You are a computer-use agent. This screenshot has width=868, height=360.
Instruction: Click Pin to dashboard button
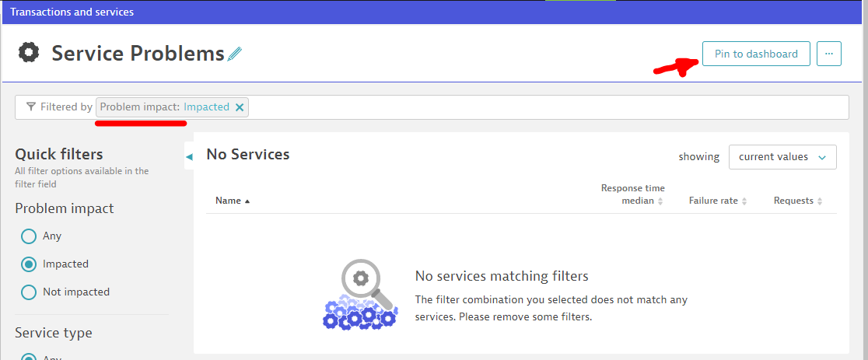point(756,54)
